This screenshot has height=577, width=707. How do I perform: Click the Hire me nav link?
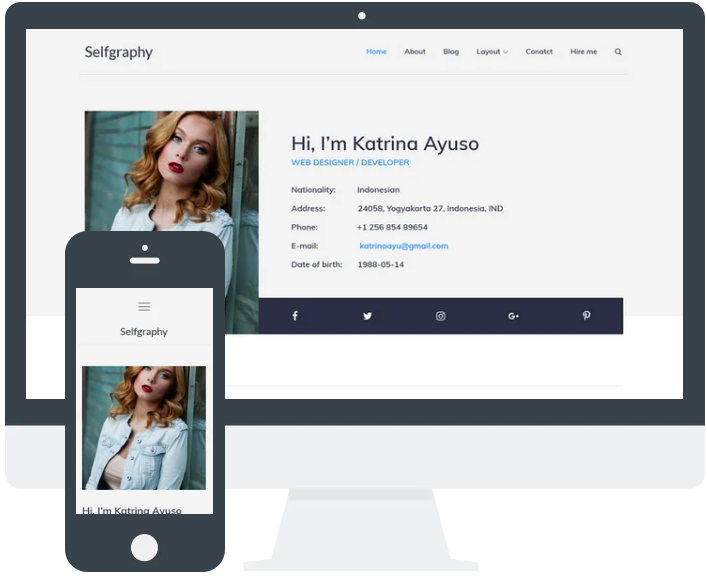pyautogui.click(x=583, y=52)
